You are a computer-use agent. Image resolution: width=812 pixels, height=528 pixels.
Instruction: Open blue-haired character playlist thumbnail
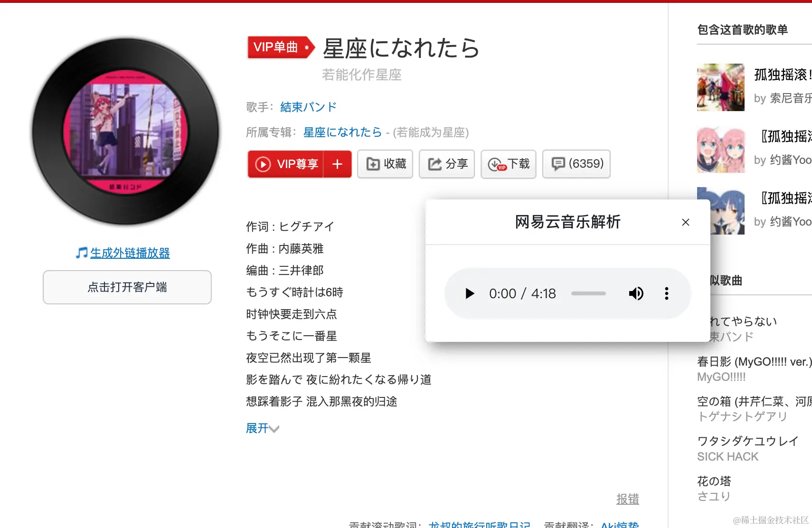tap(727, 211)
